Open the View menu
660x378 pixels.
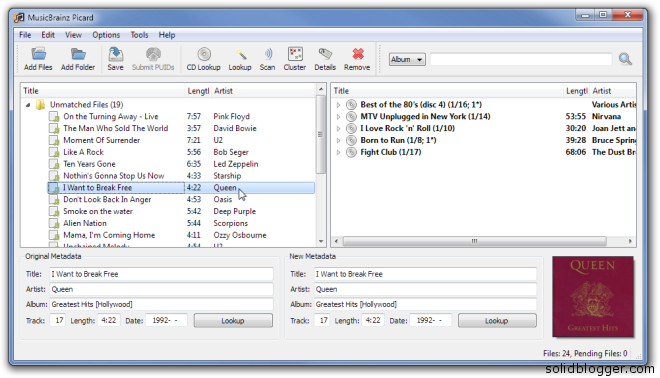73,35
